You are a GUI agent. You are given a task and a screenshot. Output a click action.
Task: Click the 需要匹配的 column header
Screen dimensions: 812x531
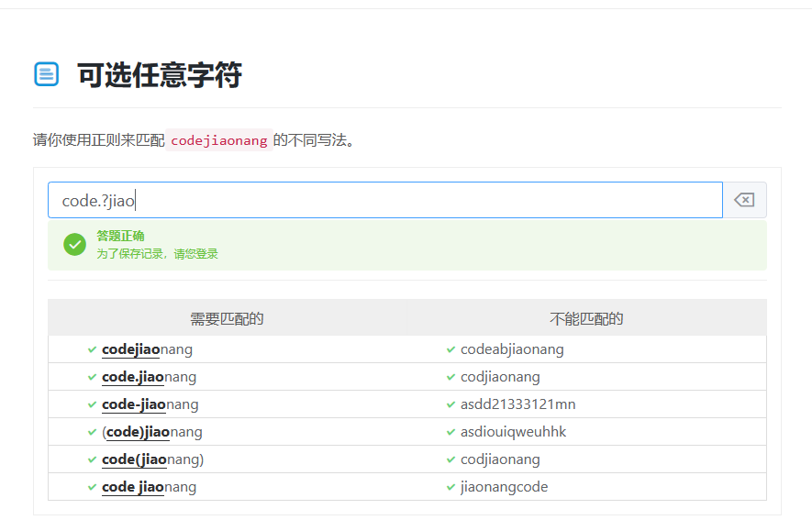[x=227, y=318]
